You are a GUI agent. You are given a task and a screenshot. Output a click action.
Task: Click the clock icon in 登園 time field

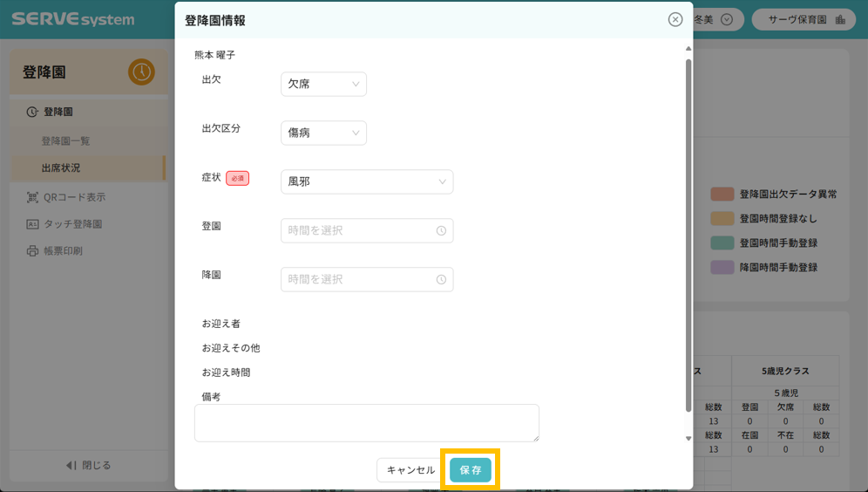point(441,230)
